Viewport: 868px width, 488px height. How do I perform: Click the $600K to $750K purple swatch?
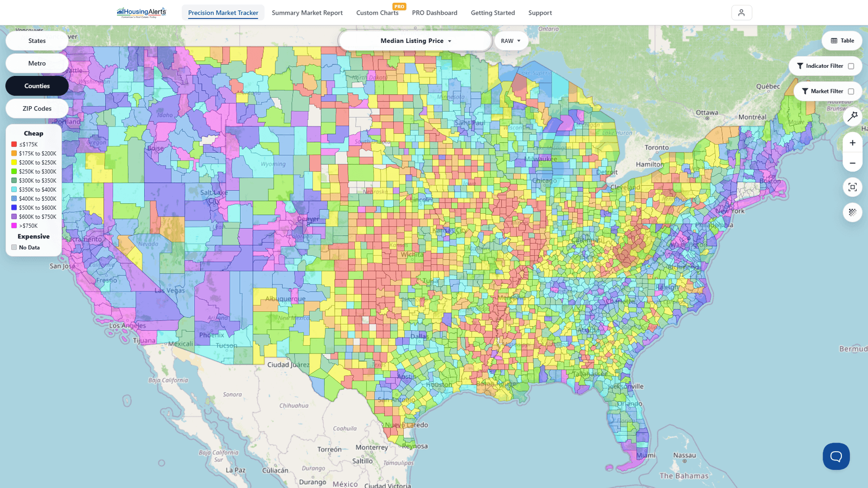pos(14,217)
